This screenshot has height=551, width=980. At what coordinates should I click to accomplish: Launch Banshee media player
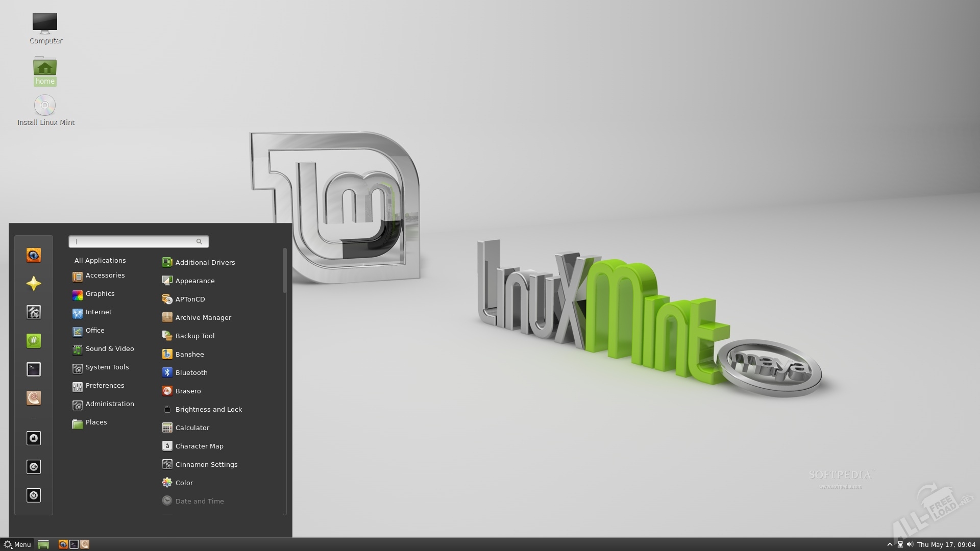point(189,355)
